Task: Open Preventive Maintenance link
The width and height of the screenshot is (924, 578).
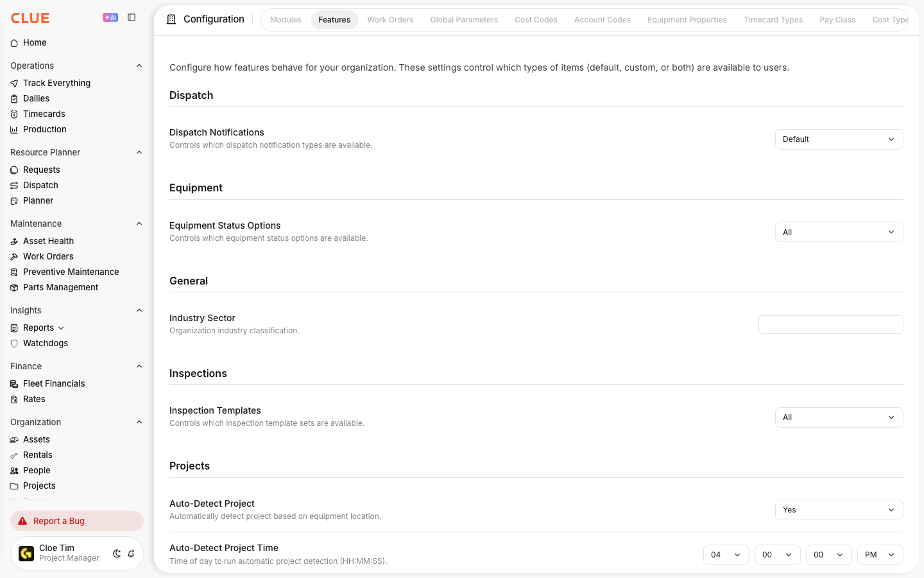Action: click(71, 272)
